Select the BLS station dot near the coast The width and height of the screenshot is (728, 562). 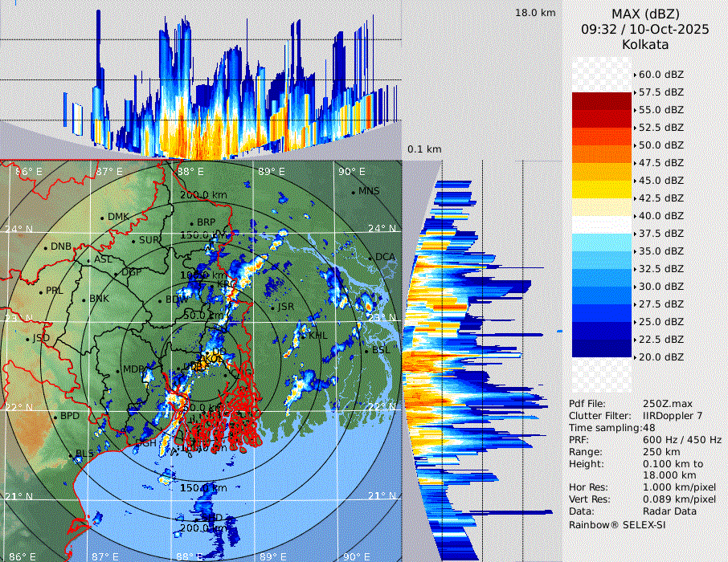(x=71, y=455)
